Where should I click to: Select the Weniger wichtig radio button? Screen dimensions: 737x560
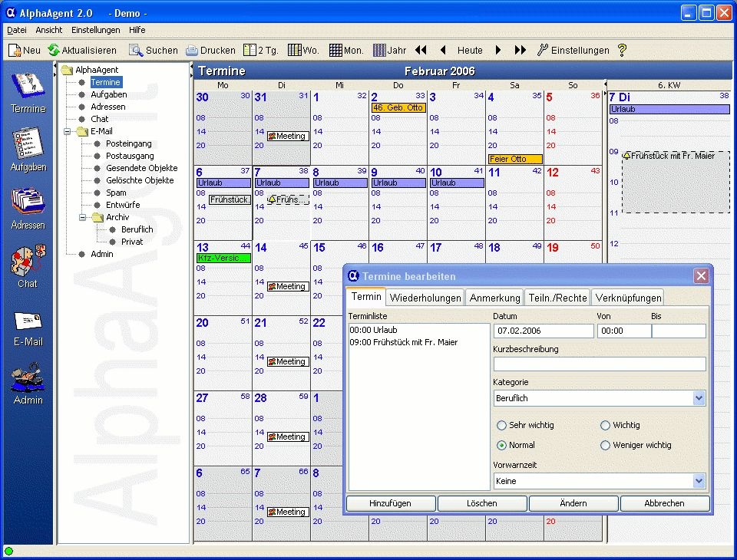click(605, 445)
